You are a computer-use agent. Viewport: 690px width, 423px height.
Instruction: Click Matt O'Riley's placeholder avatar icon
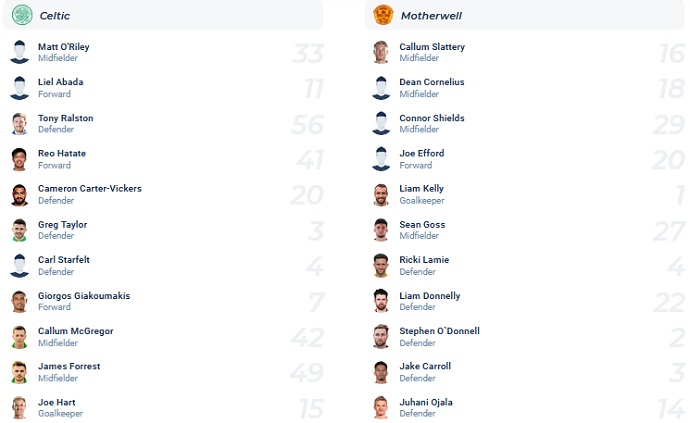(x=20, y=52)
